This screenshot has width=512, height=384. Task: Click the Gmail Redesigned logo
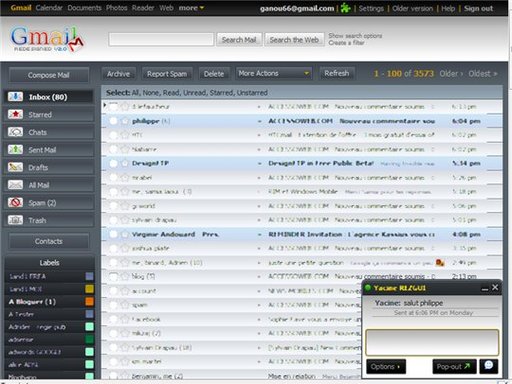click(x=47, y=39)
